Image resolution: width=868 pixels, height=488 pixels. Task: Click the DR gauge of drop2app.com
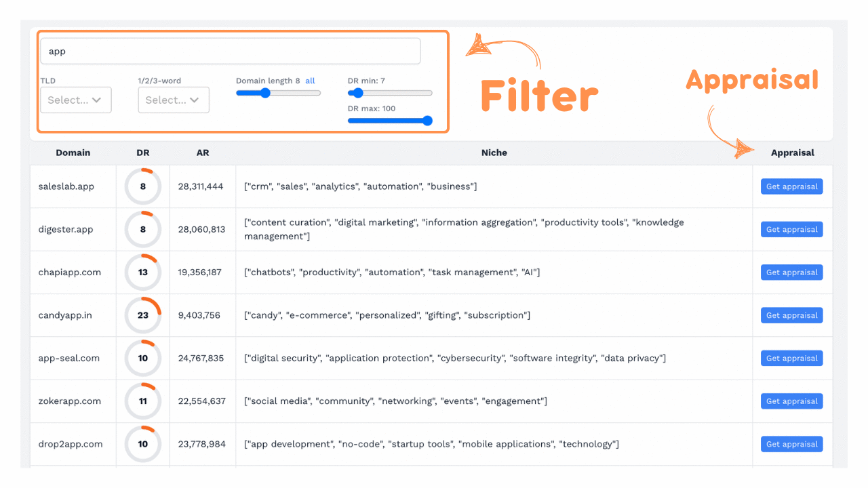coord(143,444)
